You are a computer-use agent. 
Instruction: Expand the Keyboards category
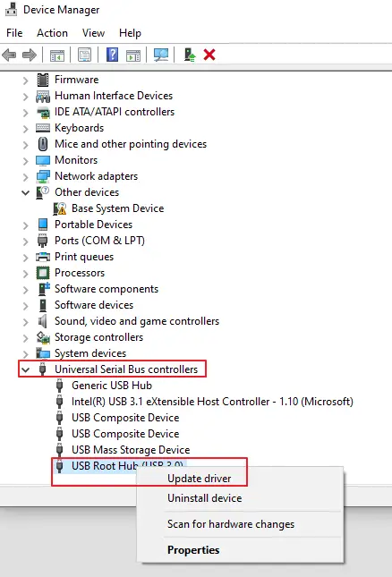coord(25,129)
